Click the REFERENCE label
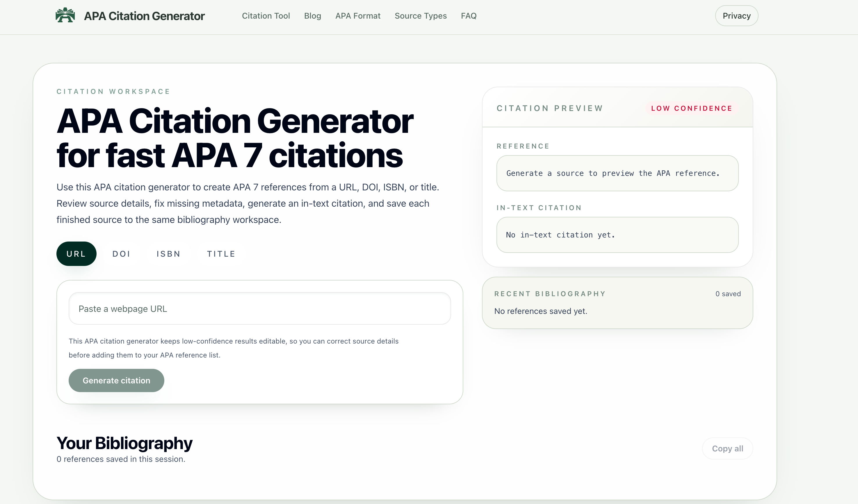The width and height of the screenshot is (858, 504). coord(523,146)
